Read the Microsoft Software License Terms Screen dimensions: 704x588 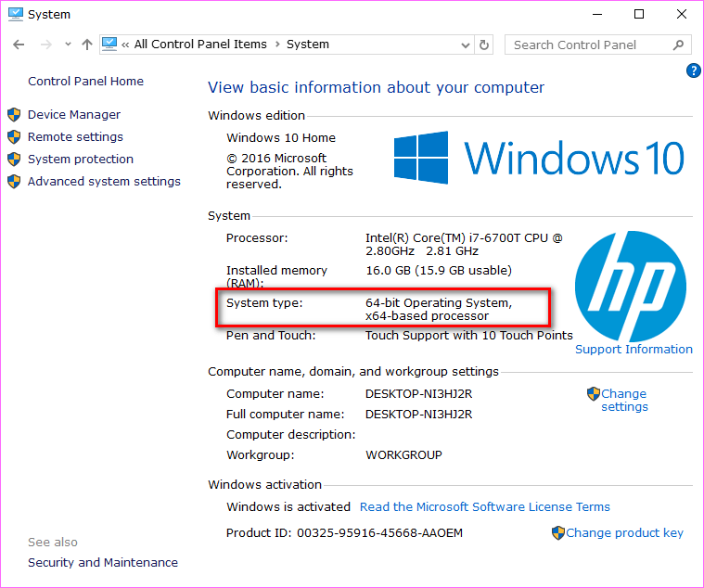coord(485,506)
